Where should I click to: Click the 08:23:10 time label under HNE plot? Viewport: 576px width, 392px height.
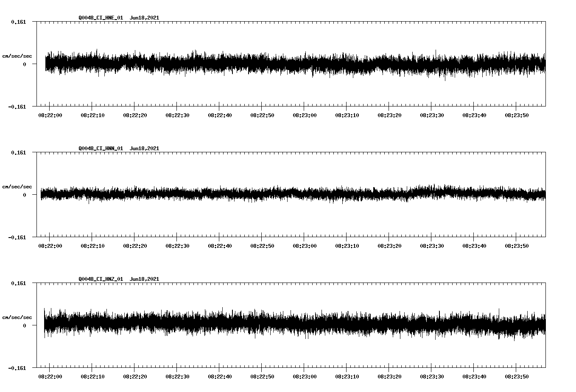click(347, 115)
